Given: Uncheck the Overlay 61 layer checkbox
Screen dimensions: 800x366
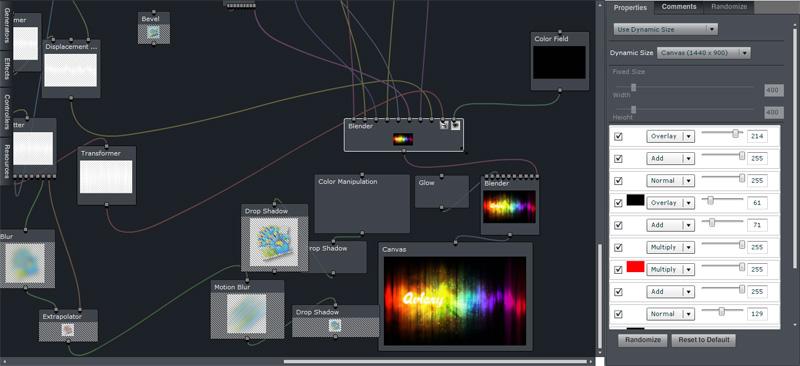Looking at the screenshot, I should (618, 203).
